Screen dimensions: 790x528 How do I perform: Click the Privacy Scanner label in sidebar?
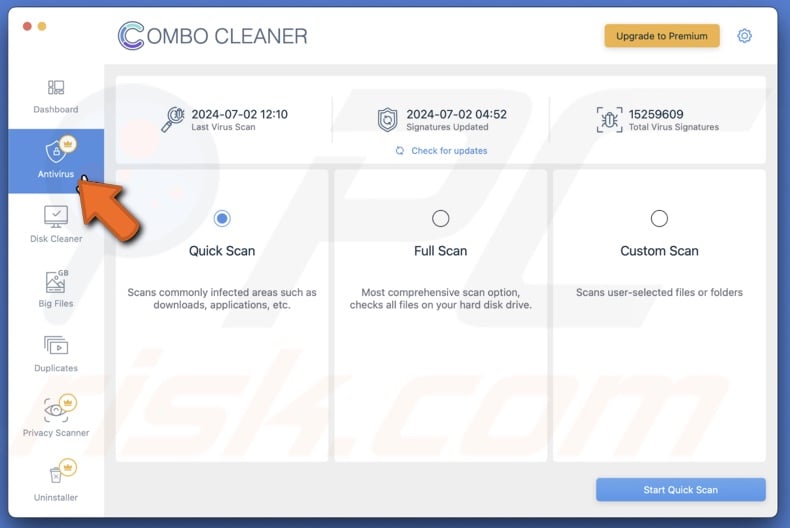(56, 433)
